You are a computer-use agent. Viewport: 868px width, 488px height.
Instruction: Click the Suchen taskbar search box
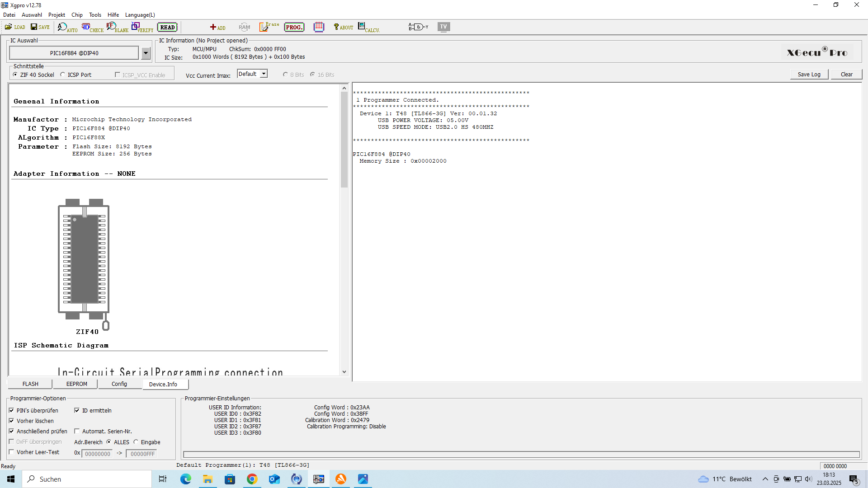coord(87,479)
